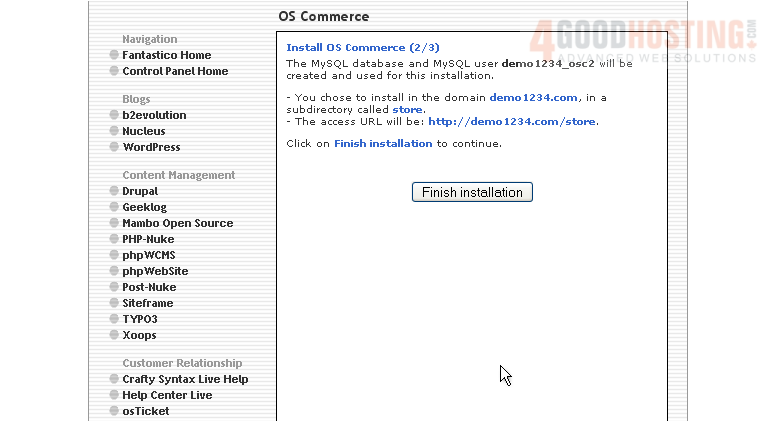Select b2evolution from Blogs section
This screenshot has width=776, height=422.
point(154,115)
